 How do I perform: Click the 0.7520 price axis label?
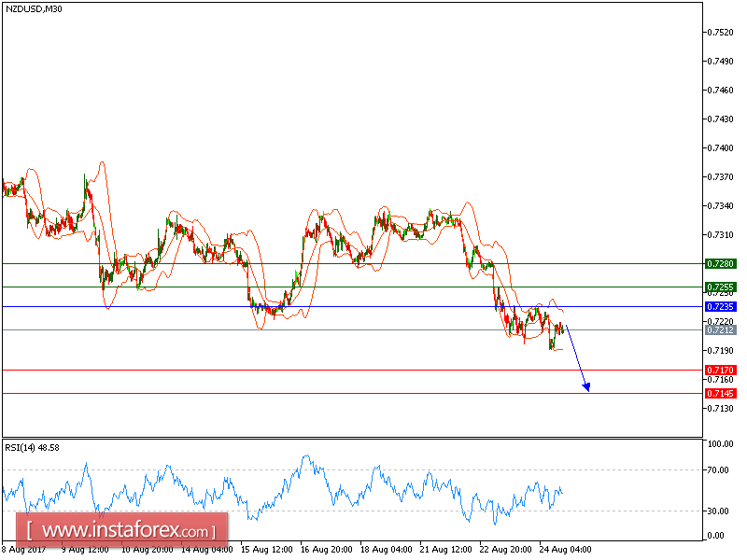[719, 31]
